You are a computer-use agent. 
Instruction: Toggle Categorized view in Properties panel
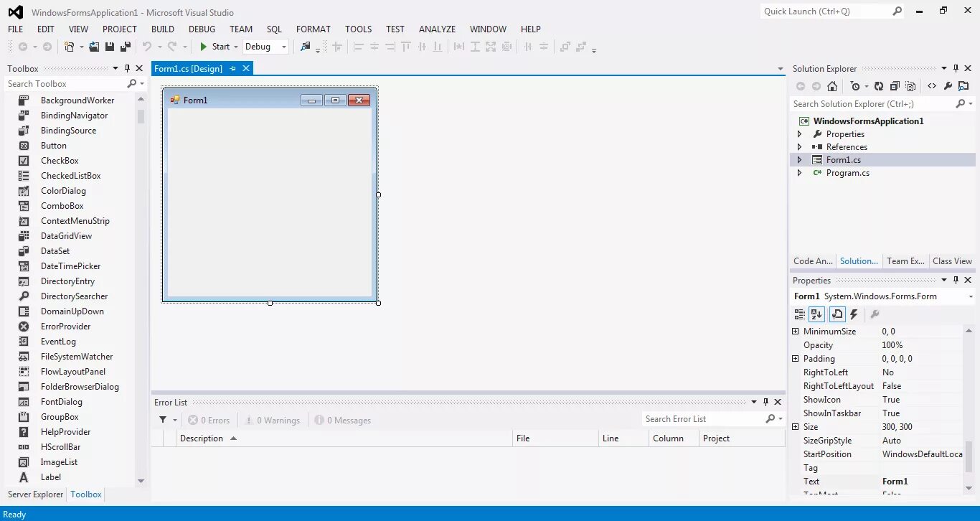pos(800,314)
